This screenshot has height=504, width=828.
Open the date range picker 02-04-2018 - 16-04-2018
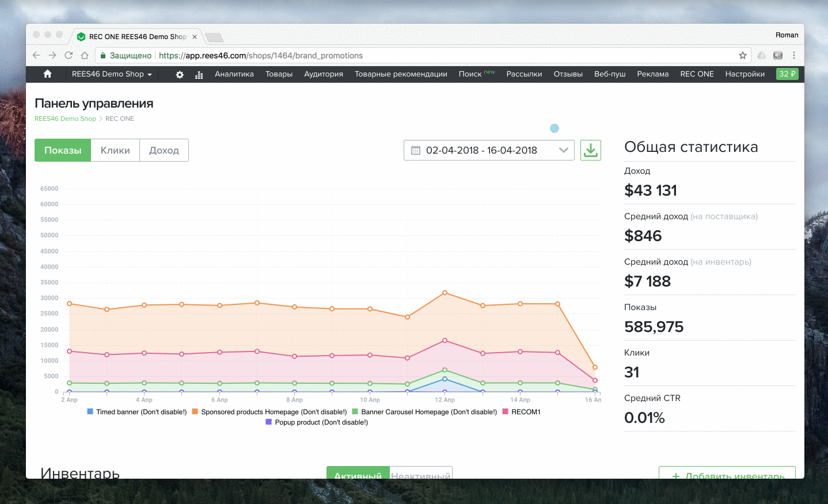(489, 150)
